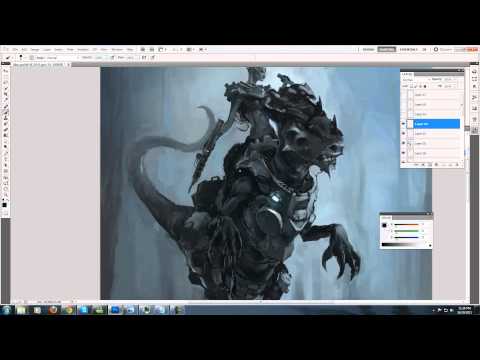Open the Help menu
480x360 pixels.
130,49
